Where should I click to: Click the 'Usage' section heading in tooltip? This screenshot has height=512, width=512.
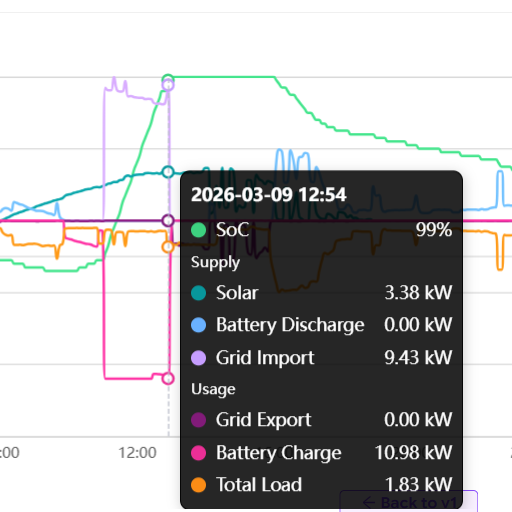click(213, 389)
